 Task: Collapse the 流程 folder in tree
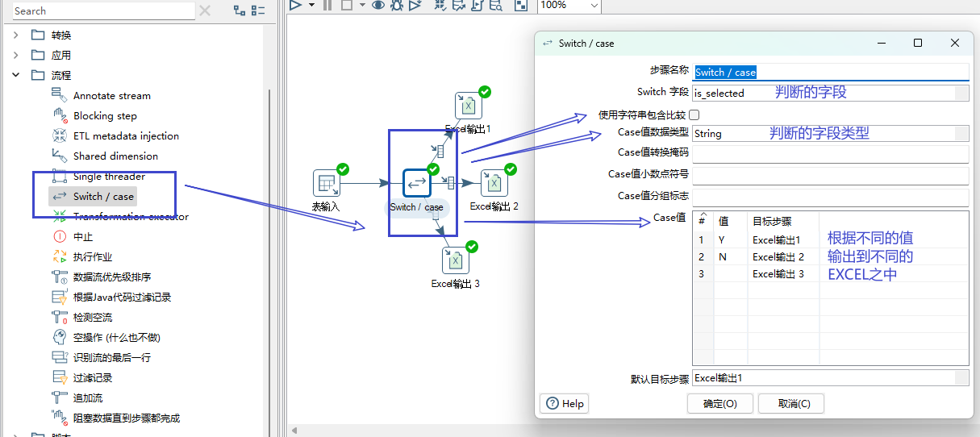(15, 76)
